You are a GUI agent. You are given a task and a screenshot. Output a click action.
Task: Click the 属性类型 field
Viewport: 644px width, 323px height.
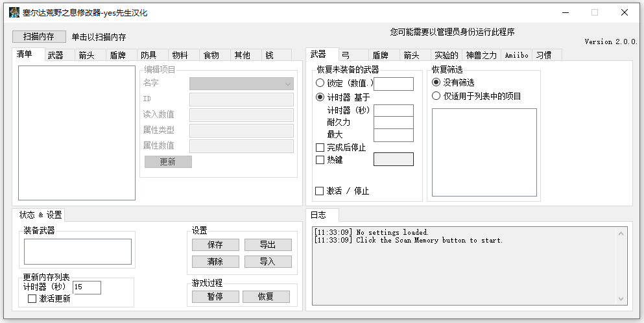pos(241,130)
